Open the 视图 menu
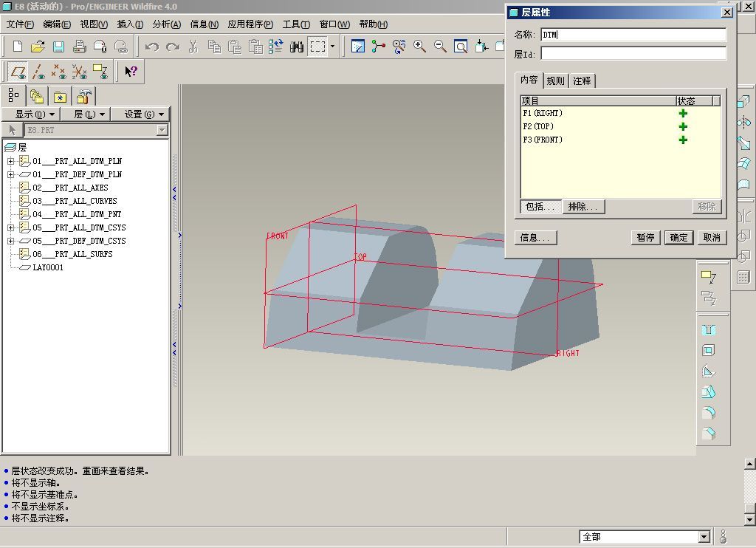The width and height of the screenshot is (756, 548). (94, 24)
